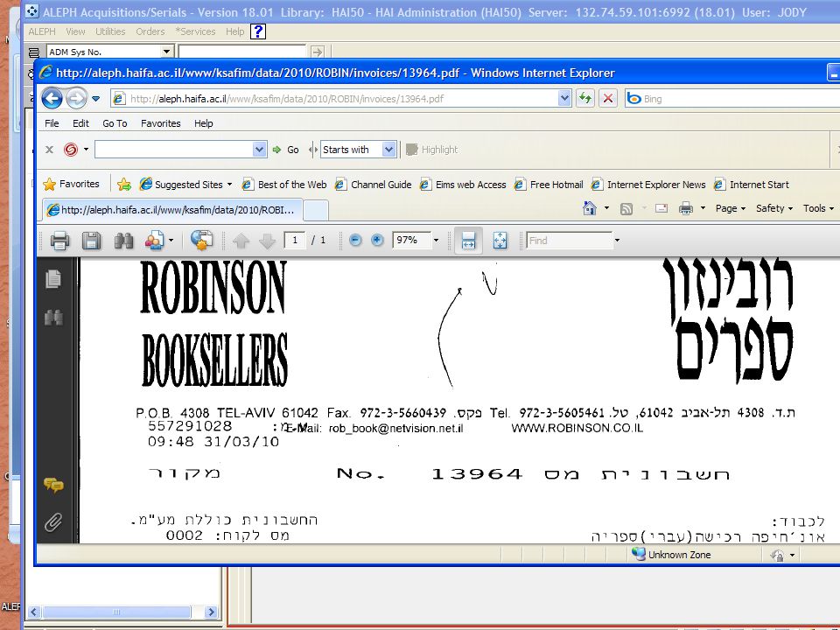Click the ALEPH horizontal scrollbar thumb
Image resolution: width=840 pixels, height=630 pixels.
(x=116, y=612)
